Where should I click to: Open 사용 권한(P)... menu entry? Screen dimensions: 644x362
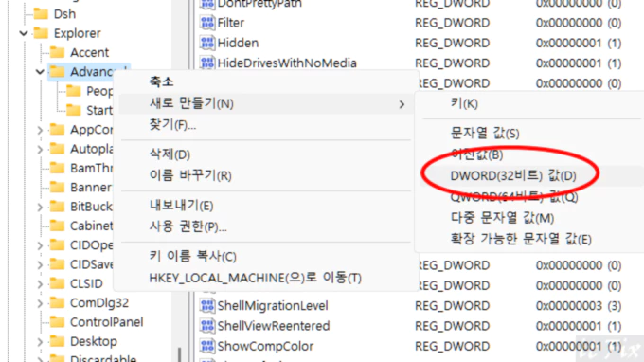[x=266, y=226]
